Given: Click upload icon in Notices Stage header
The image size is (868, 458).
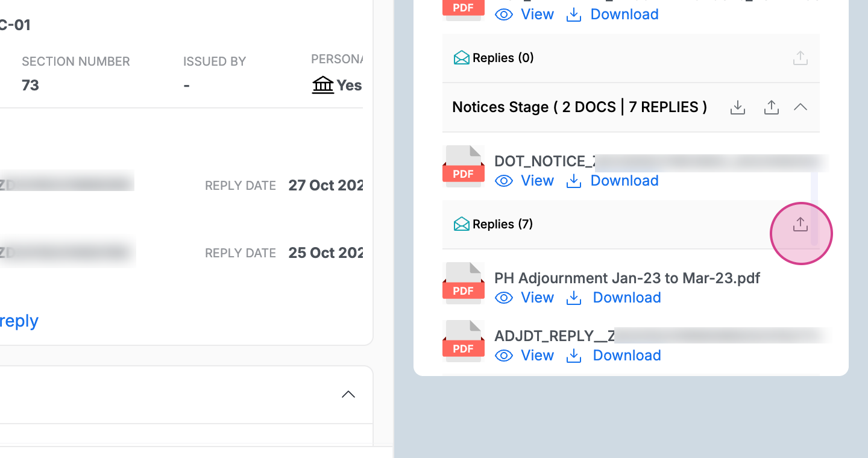Looking at the screenshot, I should coord(772,107).
